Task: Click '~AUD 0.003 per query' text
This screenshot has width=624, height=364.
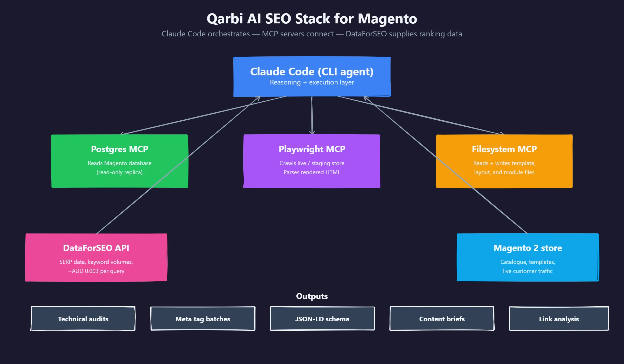Action: click(x=96, y=271)
